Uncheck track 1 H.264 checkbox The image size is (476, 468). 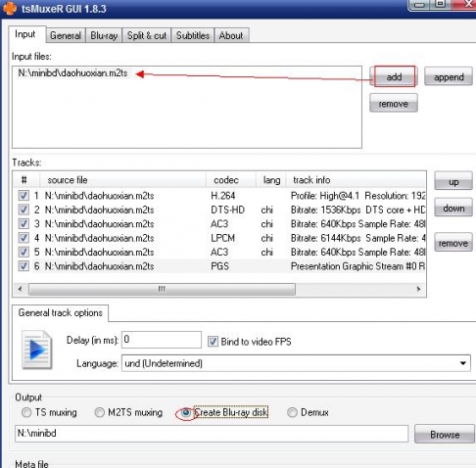point(24,196)
